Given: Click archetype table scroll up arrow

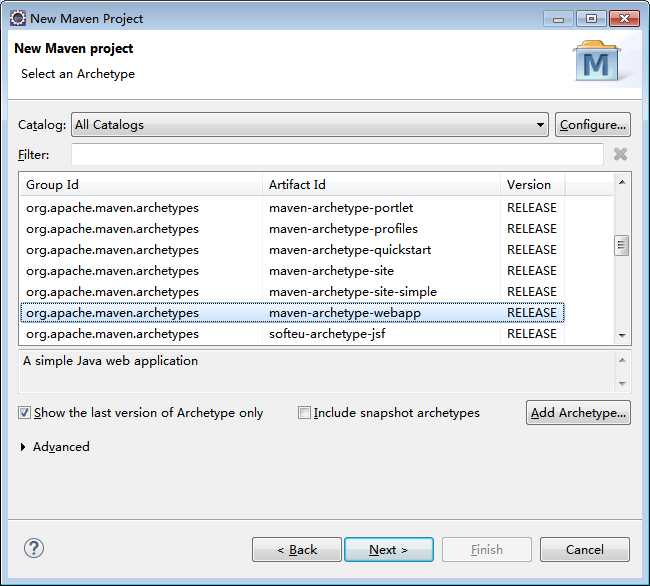Looking at the screenshot, I should tap(622, 182).
